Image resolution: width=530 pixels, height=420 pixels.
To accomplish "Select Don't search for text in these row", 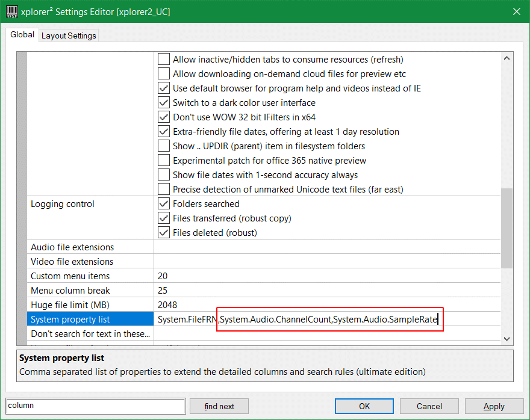I will [x=90, y=334].
